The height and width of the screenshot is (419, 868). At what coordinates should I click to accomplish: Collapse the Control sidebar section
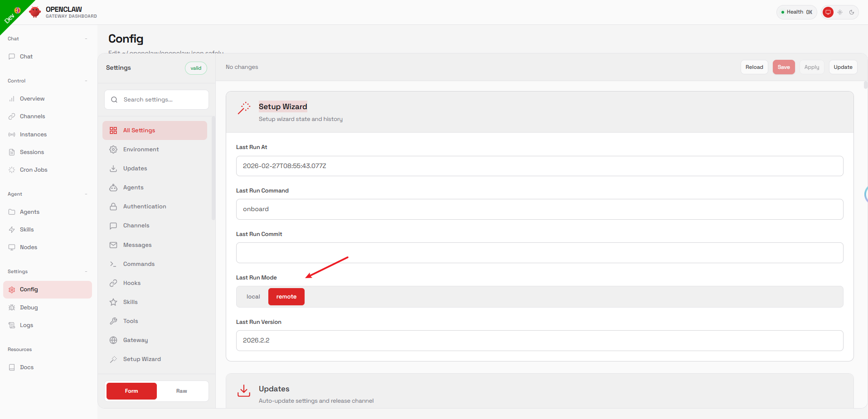pos(86,81)
